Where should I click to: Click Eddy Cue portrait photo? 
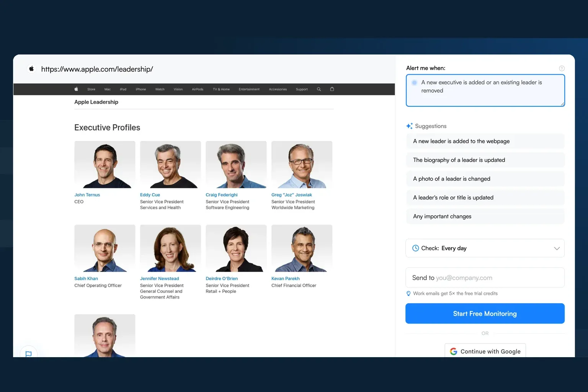[170, 165]
